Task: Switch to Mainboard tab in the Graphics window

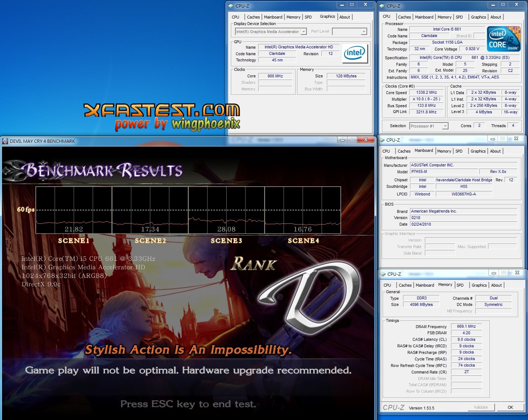Action: (273, 17)
